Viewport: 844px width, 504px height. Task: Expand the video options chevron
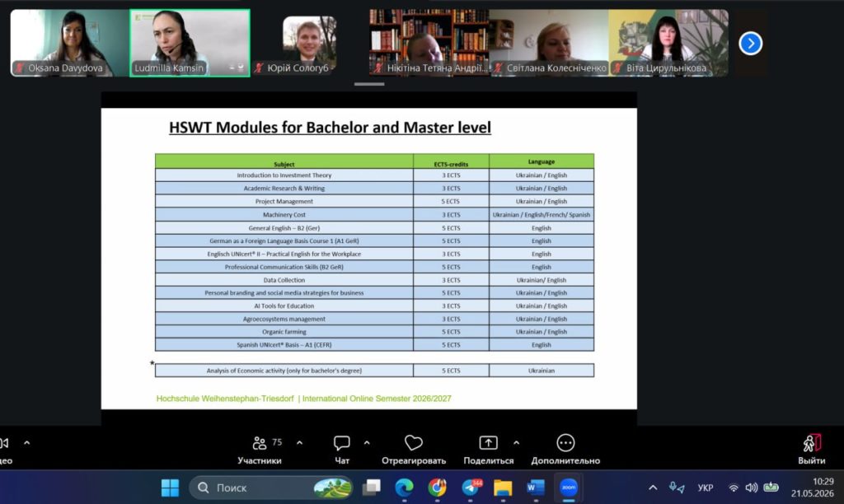(27, 443)
